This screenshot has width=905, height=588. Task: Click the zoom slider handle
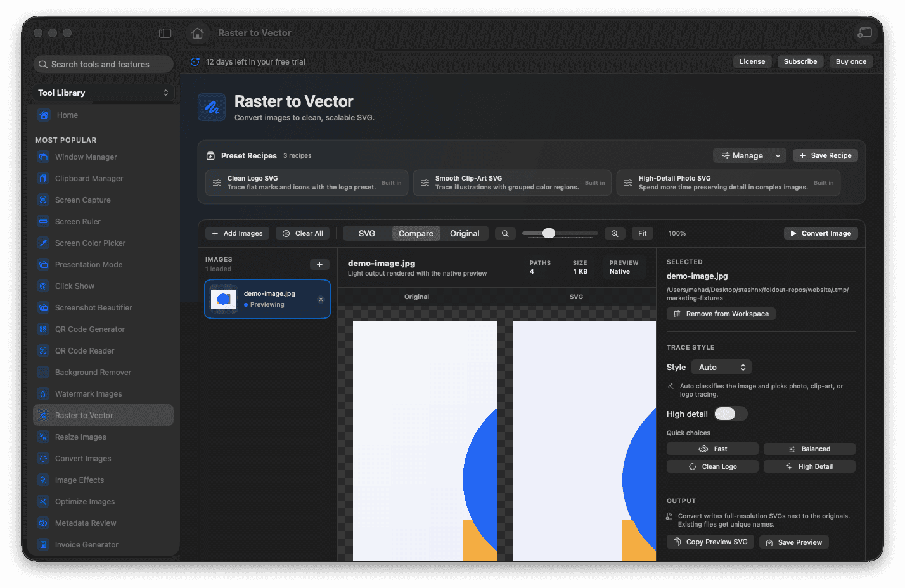pos(549,233)
